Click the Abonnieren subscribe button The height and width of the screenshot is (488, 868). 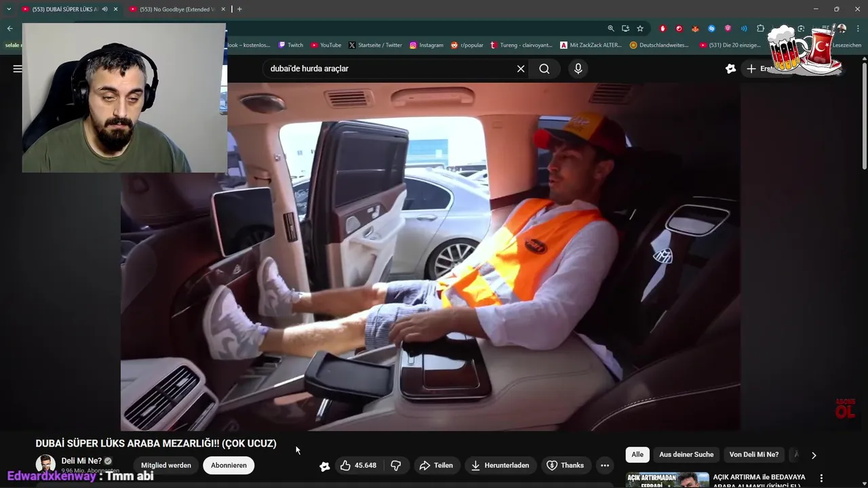pos(229,466)
